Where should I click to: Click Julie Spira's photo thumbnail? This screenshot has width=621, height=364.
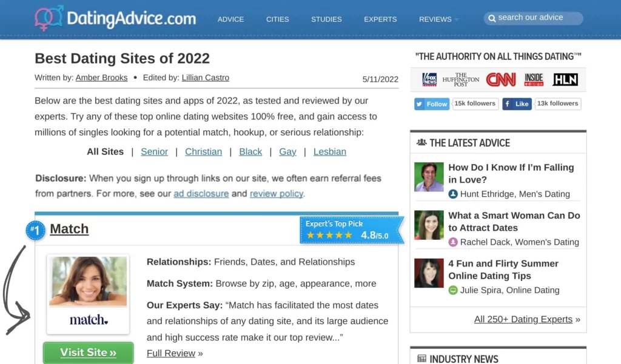(429, 273)
